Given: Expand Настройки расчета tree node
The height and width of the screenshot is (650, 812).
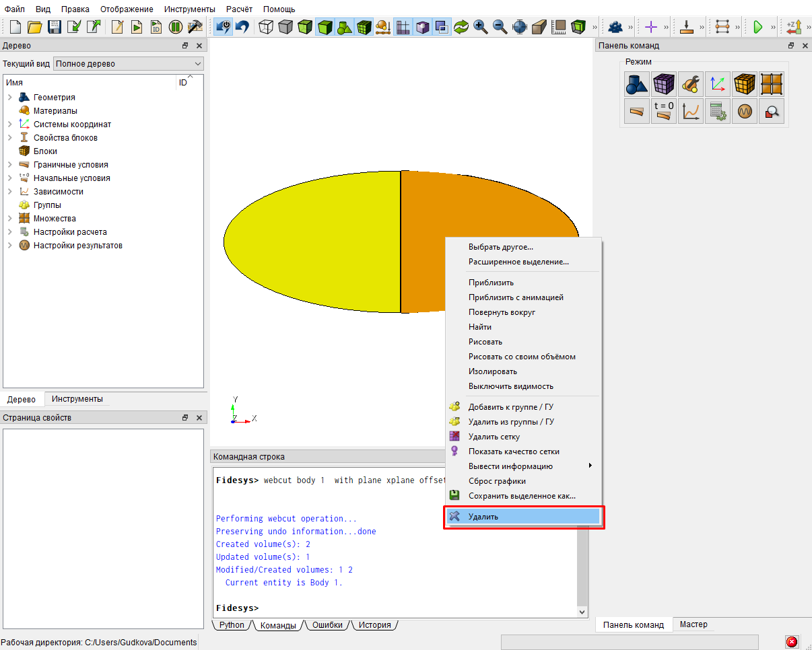Looking at the screenshot, I should pos(10,232).
